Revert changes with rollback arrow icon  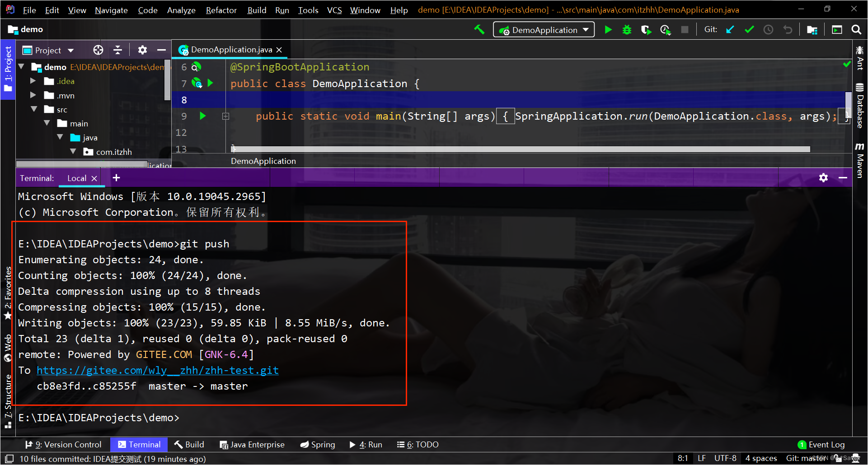[x=788, y=30]
